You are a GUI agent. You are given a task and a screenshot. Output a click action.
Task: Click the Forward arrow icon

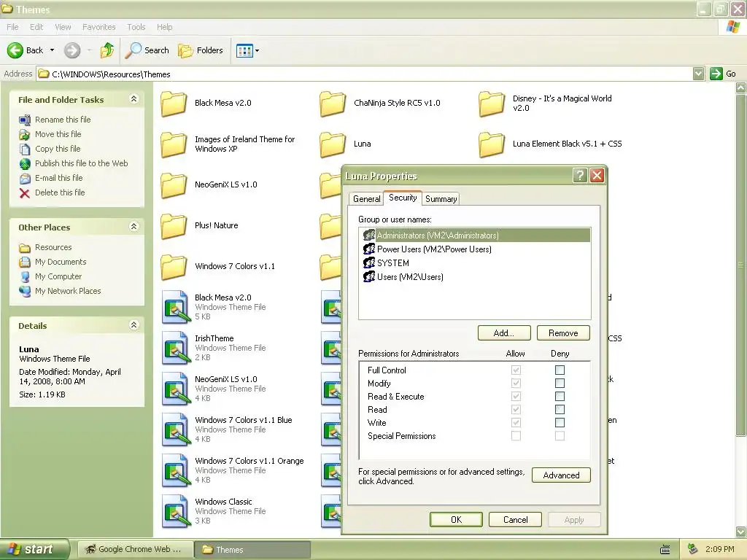click(72, 50)
